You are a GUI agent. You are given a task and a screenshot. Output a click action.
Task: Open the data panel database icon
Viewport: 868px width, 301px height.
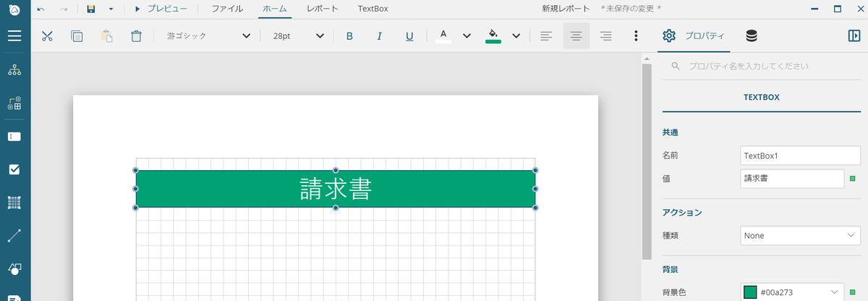(752, 35)
